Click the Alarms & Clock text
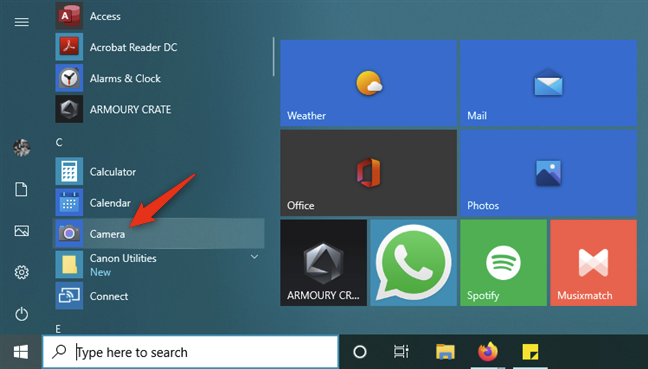The height and width of the screenshot is (369, 648). pos(125,79)
